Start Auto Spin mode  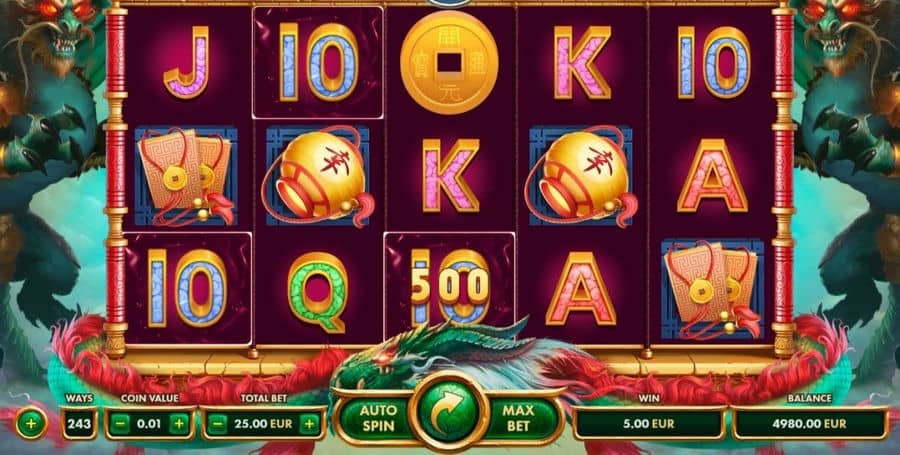(x=378, y=418)
